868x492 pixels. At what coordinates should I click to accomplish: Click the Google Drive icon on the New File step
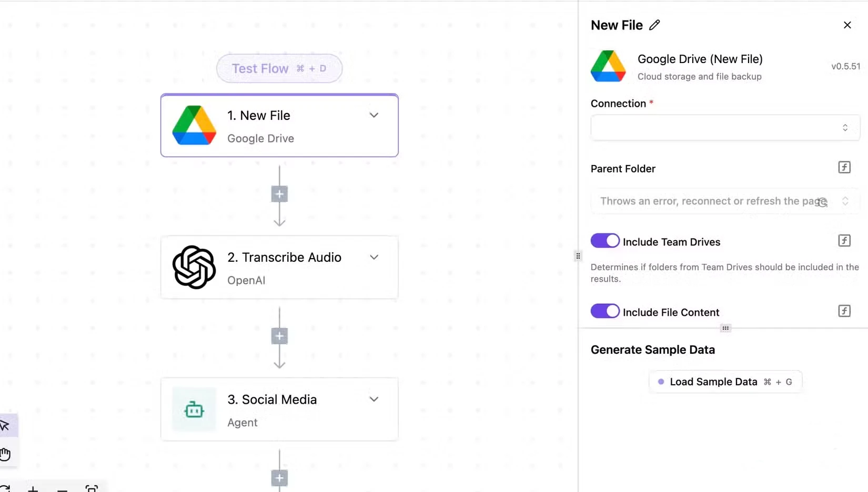[194, 125]
